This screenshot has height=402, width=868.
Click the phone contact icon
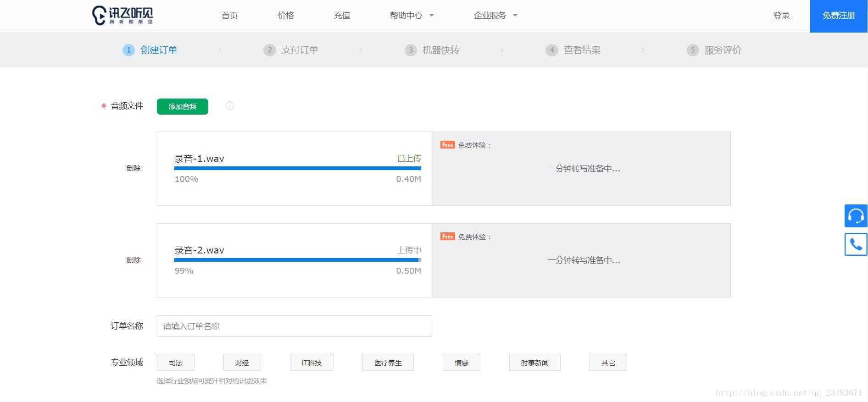pyautogui.click(x=856, y=244)
